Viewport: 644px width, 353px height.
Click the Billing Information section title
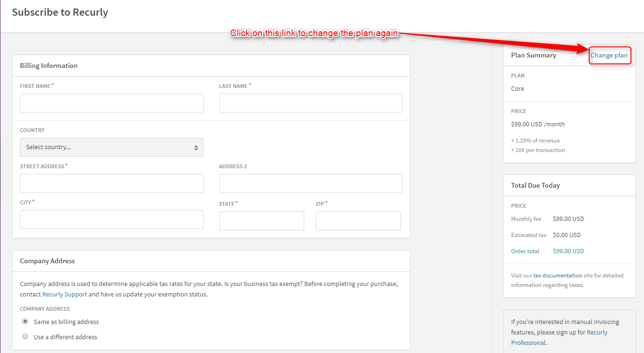[x=49, y=66]
